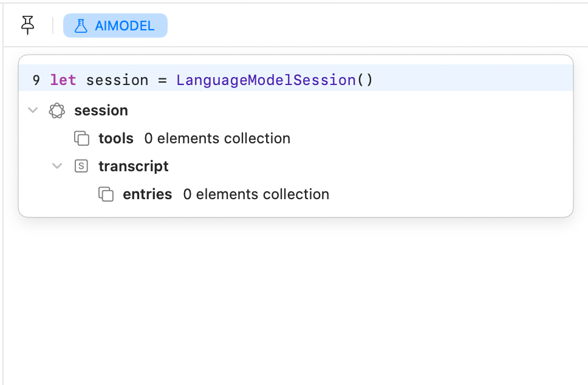Select the tools property label
Viewport: 588px width, 385px height.
[116, 138]
